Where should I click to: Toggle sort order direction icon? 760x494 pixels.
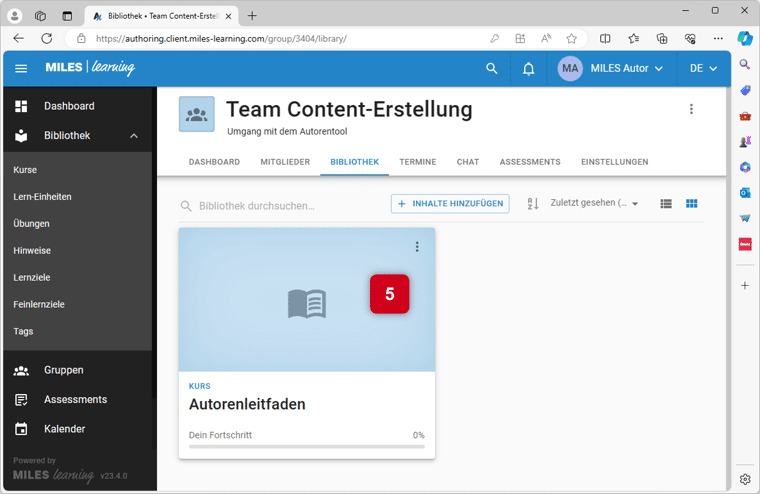[533, 204]
